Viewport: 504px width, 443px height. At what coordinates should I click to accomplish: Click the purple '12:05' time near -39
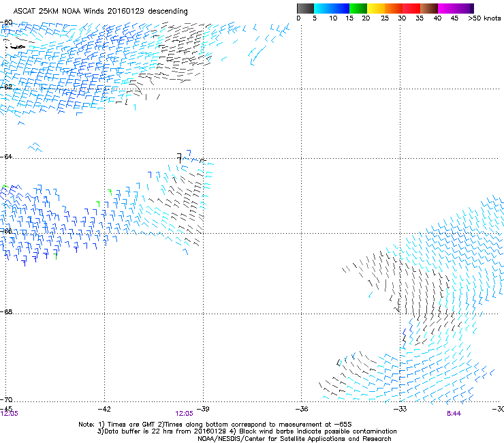(x=184, y=414)
